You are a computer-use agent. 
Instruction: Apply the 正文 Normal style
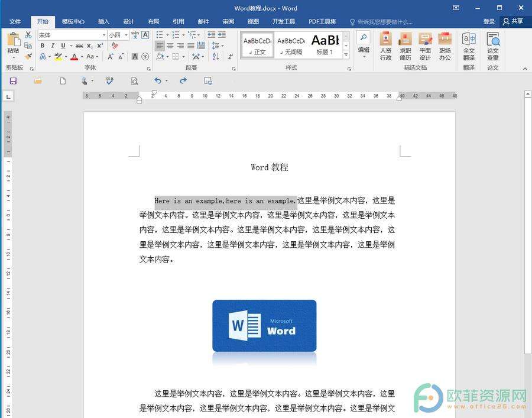[x=257, y=46]
